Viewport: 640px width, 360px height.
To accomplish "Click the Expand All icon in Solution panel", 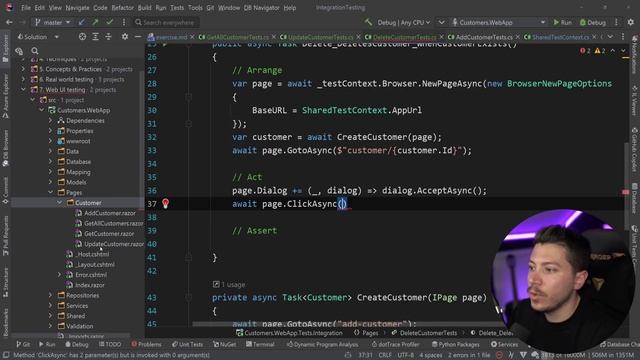I will [x=95, y=37].
